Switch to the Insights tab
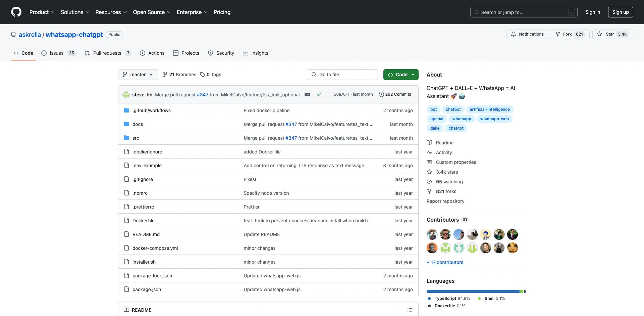The width and height of the screenshot is (644, 316). (256, 53)
